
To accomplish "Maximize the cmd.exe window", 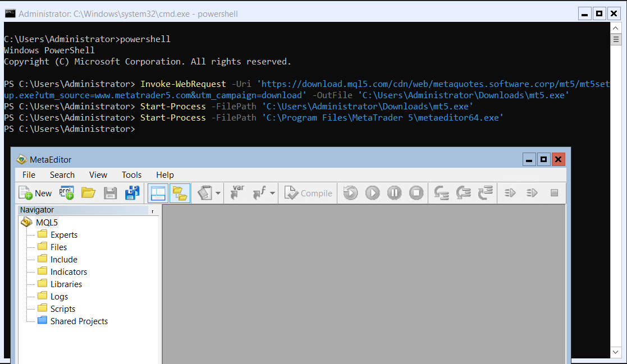I will coord(599,14).
